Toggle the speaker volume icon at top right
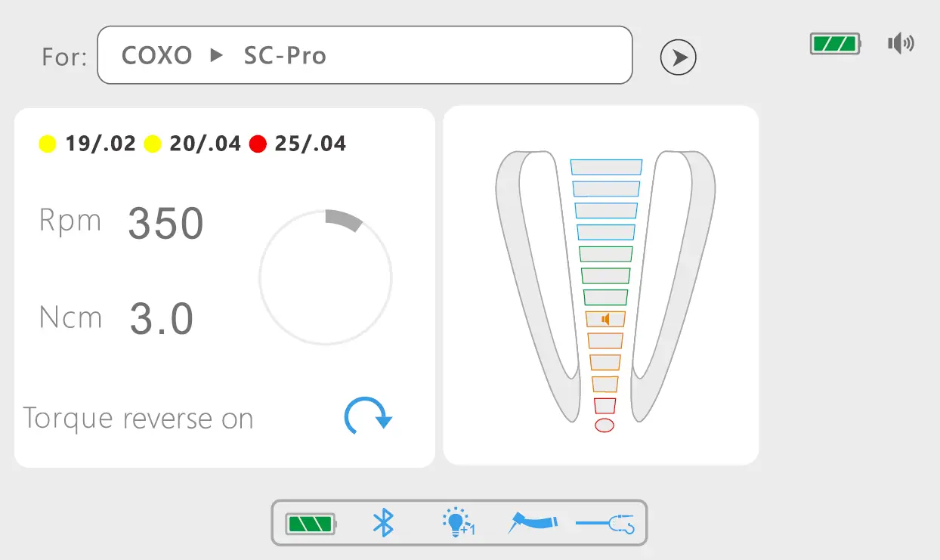The image size is (940, 560). [x=901, y=44]
